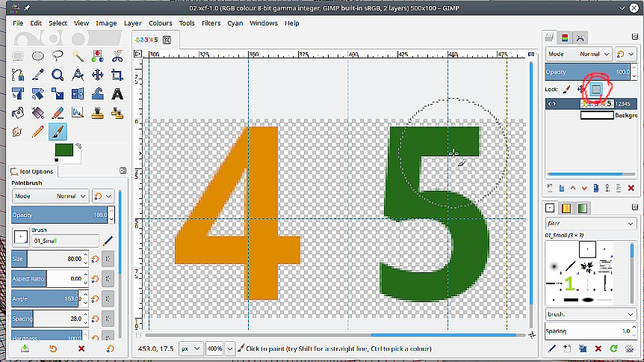Image resolution: width=644 pixels, height=362 pixels.
Task: Open the Layer menu
Action: tap(133, 23)
